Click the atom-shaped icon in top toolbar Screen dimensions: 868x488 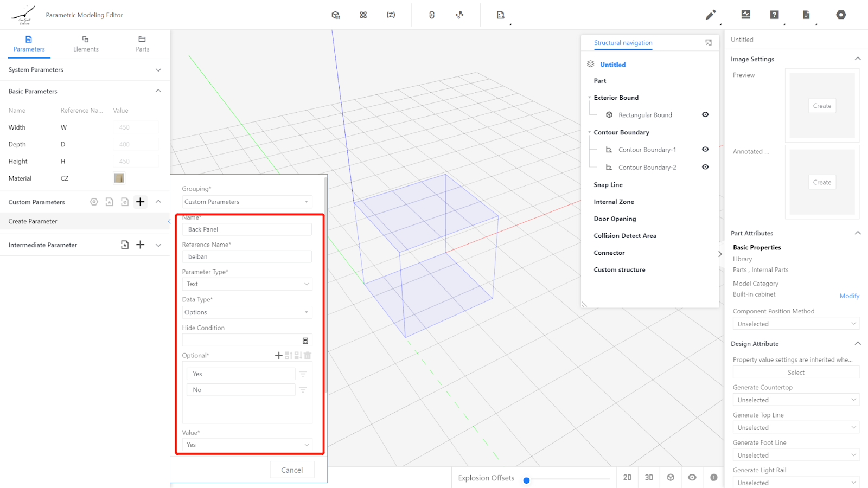click(363, 15)
